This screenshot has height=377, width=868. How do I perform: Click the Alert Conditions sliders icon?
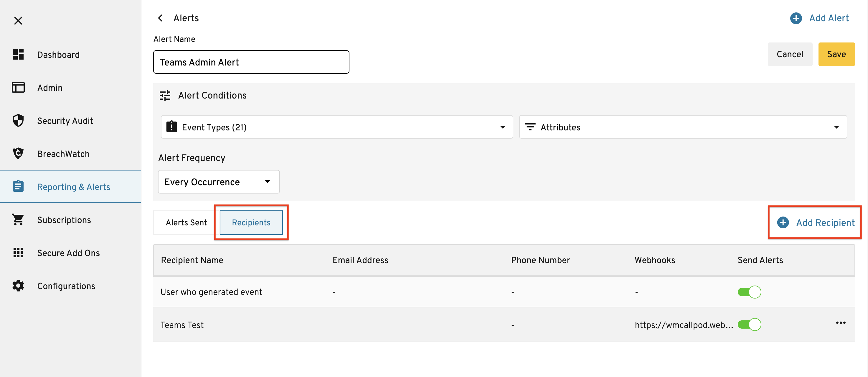click(165, 96)
